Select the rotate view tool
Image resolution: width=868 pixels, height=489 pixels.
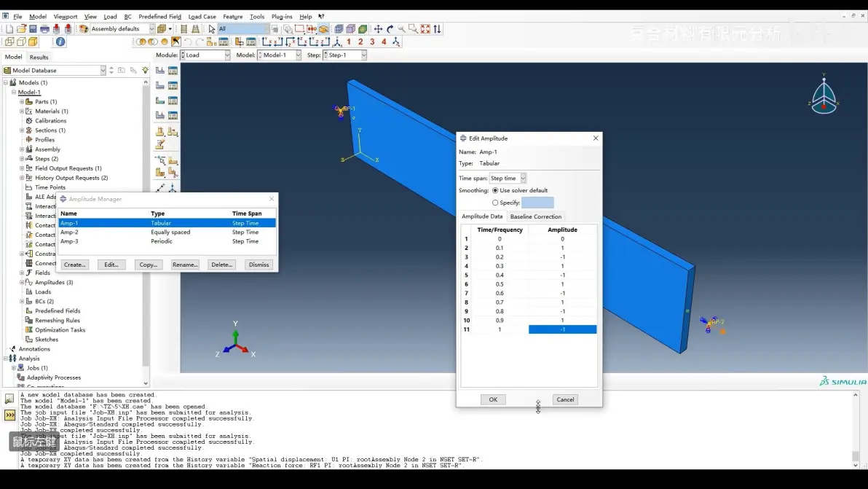pos(390,29)
